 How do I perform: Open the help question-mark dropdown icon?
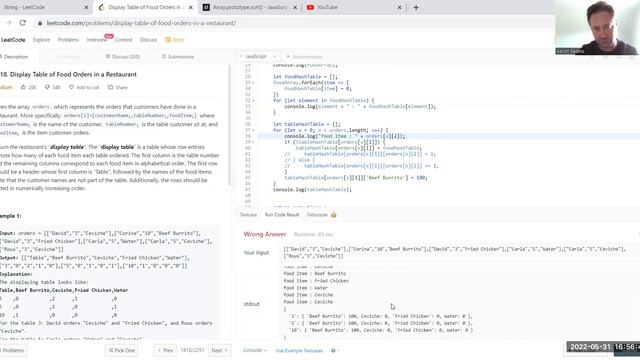click(334, 351)
